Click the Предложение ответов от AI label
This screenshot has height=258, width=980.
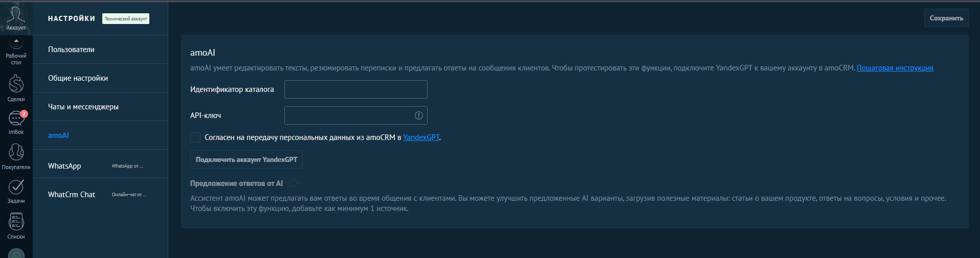[x=236, y=183]
